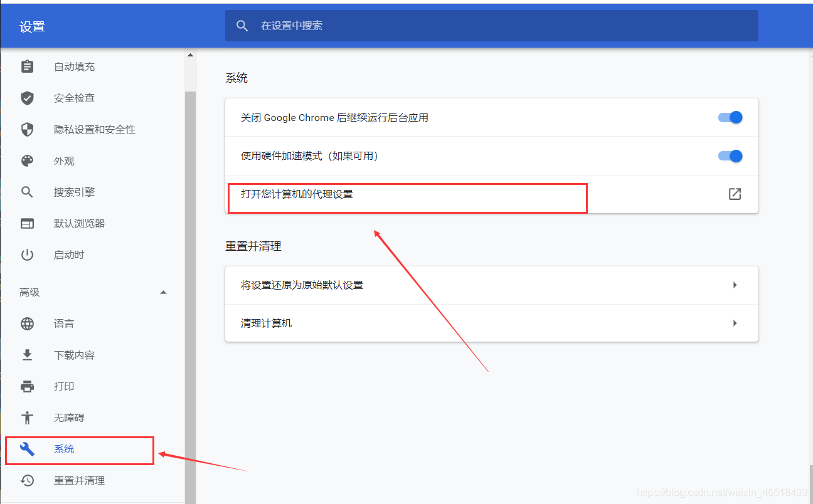Image resolution: width=813 pixels, height=504 pixels.
Task: Collapse the 高级 section arrow
Action: pos(163,292)
